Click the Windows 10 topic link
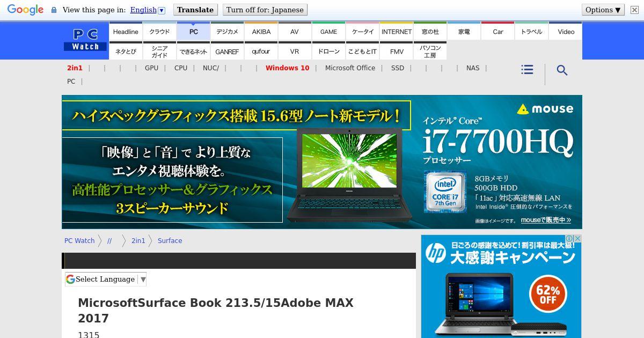The height and width of the screenshot is (338, 644). [287, 68]
